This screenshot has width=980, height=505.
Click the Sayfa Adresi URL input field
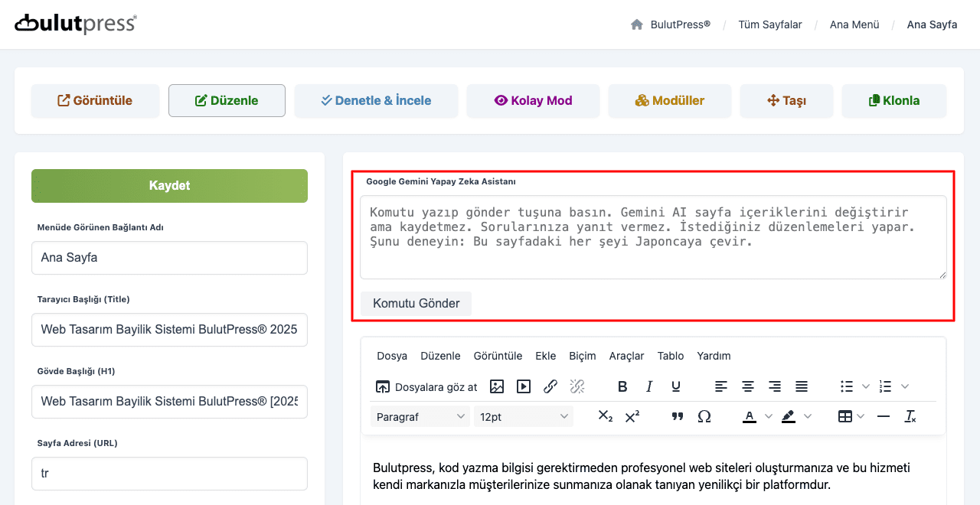169,474
